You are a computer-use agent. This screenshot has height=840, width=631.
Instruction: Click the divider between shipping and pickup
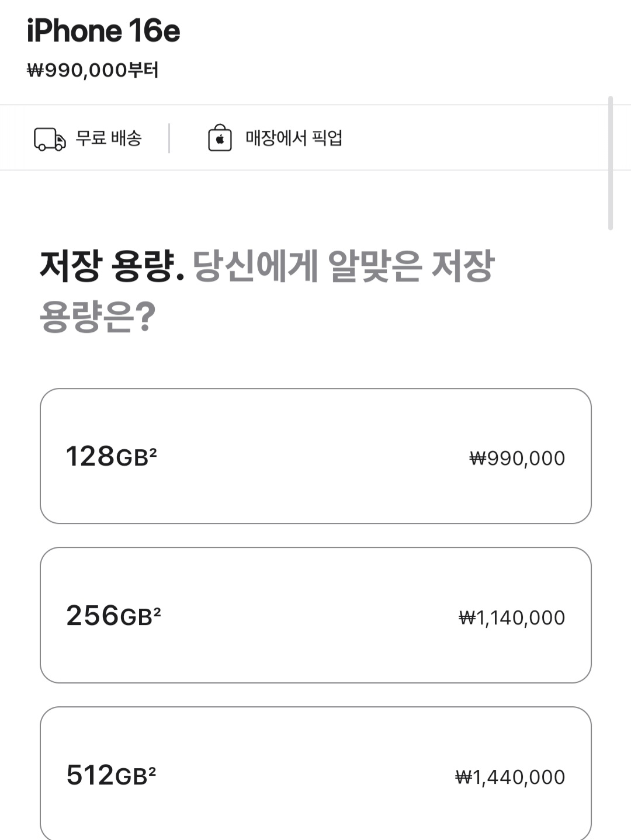click(169, 138)
